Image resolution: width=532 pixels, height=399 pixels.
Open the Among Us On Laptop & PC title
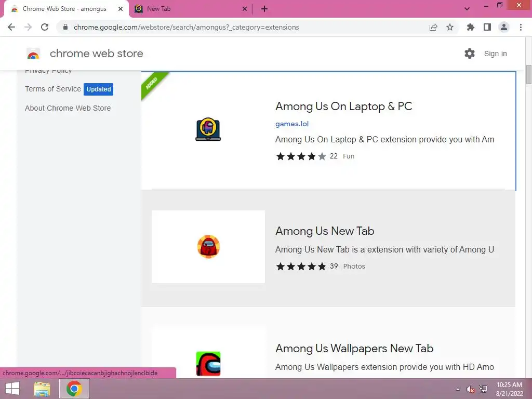coord(344,106)
